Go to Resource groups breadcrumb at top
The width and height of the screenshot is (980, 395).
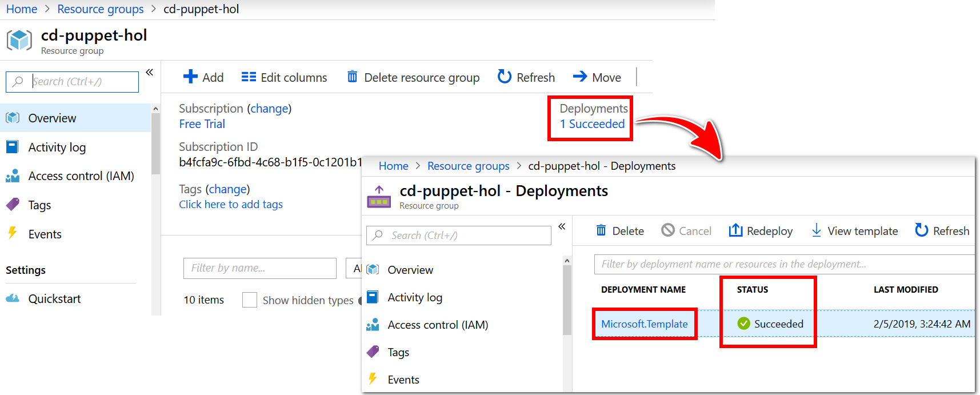[101, 9]
